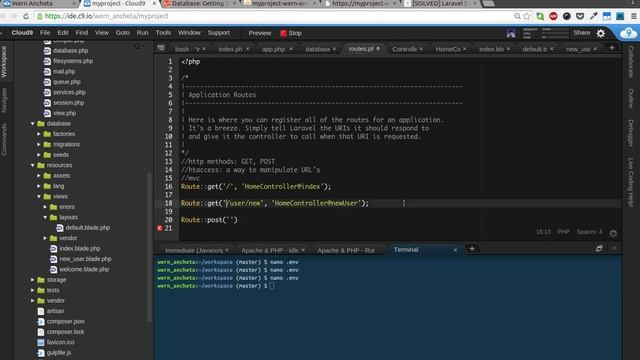Collapse the views folder
Viewport: 640px width, 360px height.
coord(39,196)
